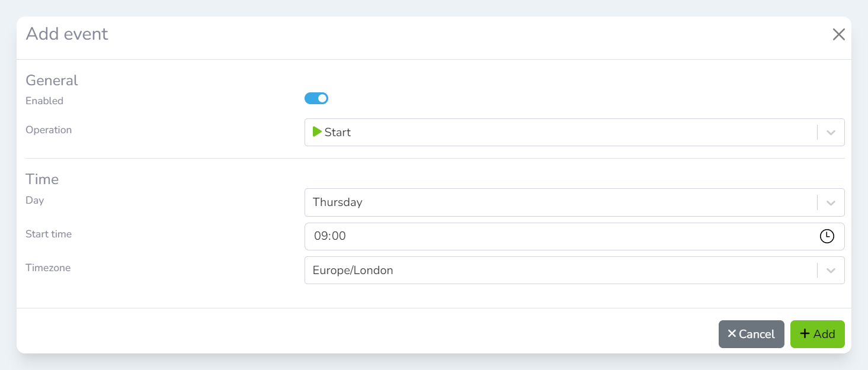Click the Start time label text
This screenshot has width=868, height=370.
pos(49,234)
